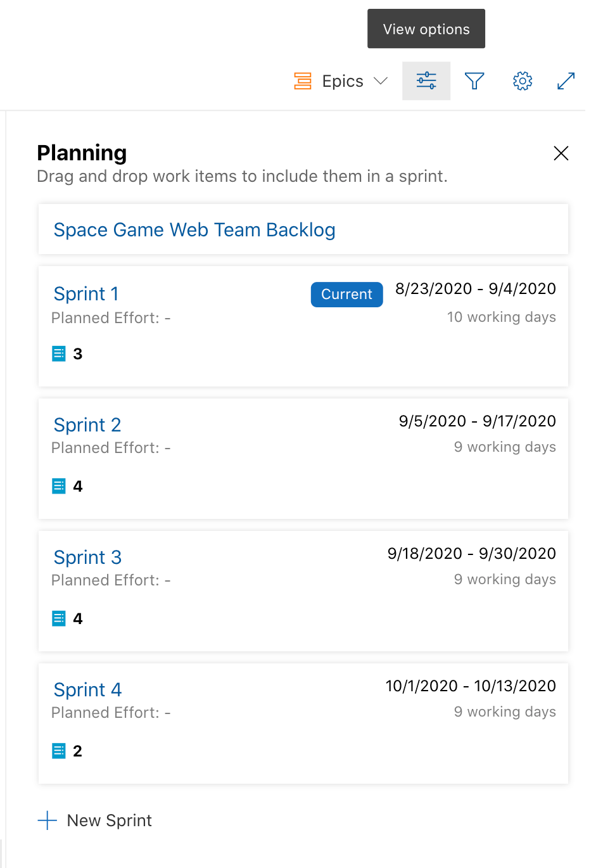Viewport: 603px width, 868px height.
Task: Click the New Sprint button label
Action: pyautogui.click(x=110, y=820)
